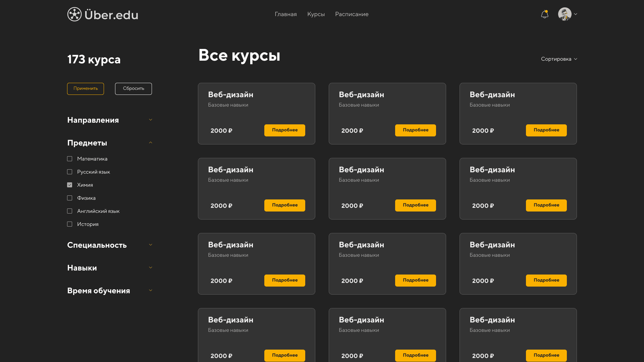Check the Английский язык checkbox
Screen dimensions: 644x362
click(70, 211)
